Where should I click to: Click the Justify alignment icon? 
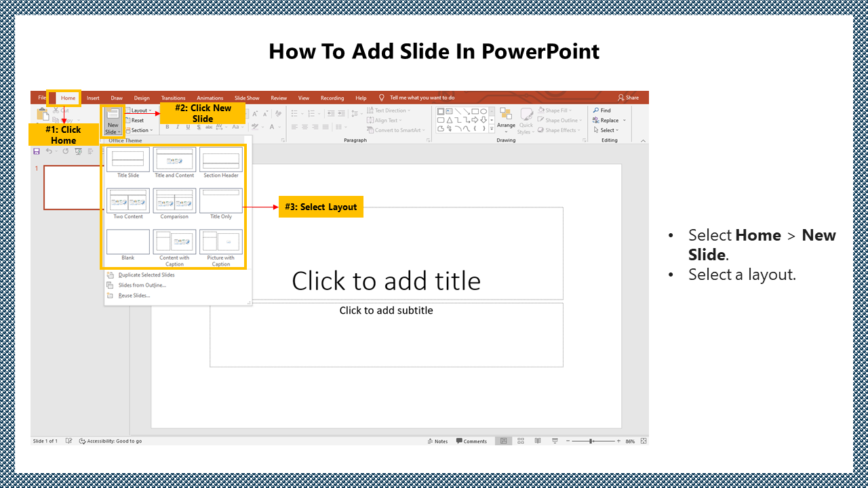tap(325, 127)
